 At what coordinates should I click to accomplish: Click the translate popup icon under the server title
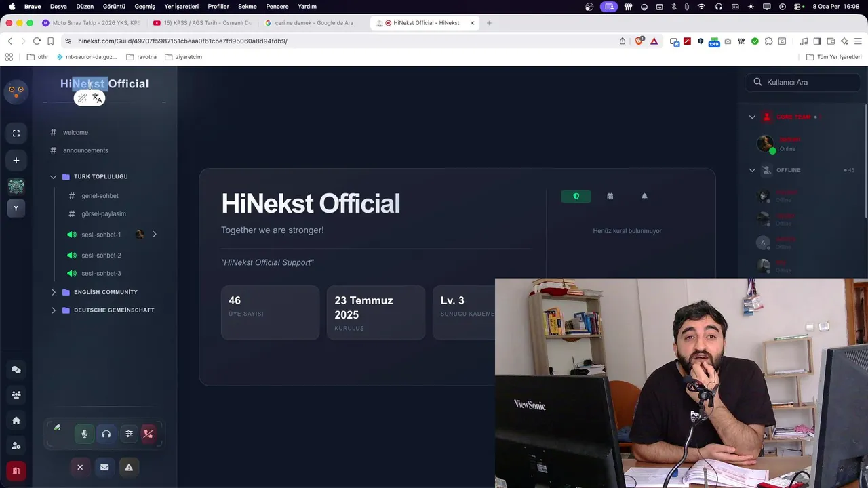[97, 98]
